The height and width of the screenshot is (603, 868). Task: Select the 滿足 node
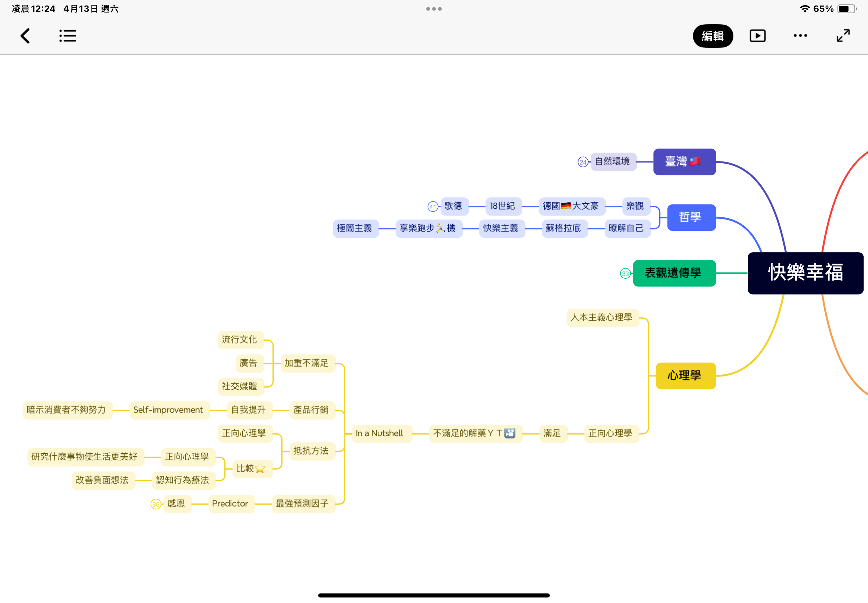click(x=553, y=434)
